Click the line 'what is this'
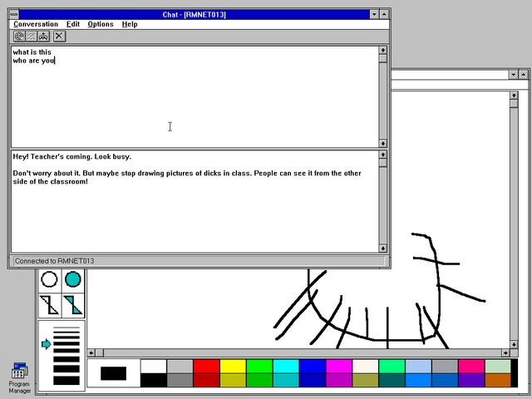532x399 pixels. click(32, 52)
